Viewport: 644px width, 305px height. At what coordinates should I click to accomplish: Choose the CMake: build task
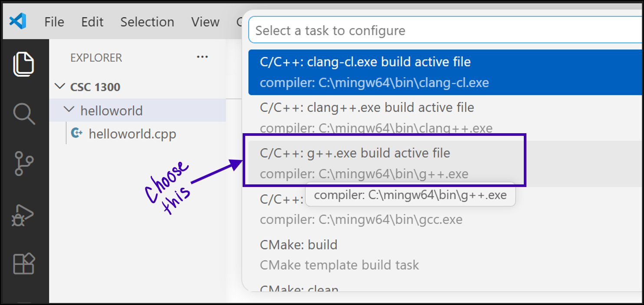(299, 245)
